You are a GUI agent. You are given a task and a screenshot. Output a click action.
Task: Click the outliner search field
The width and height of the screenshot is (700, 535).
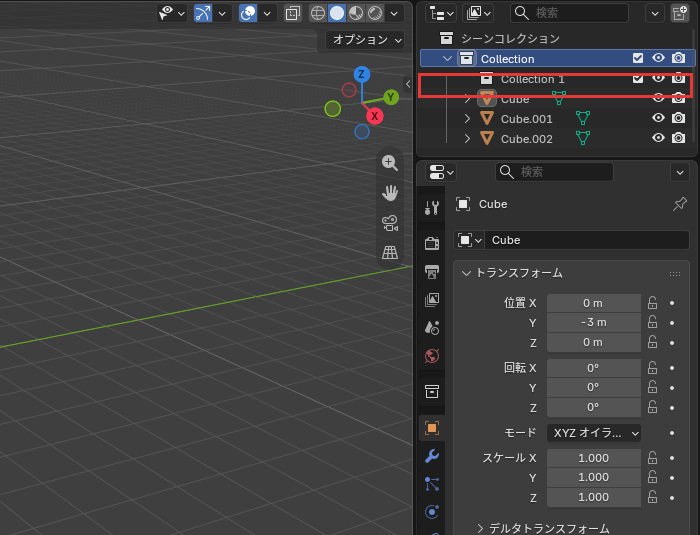coord(569,13)
